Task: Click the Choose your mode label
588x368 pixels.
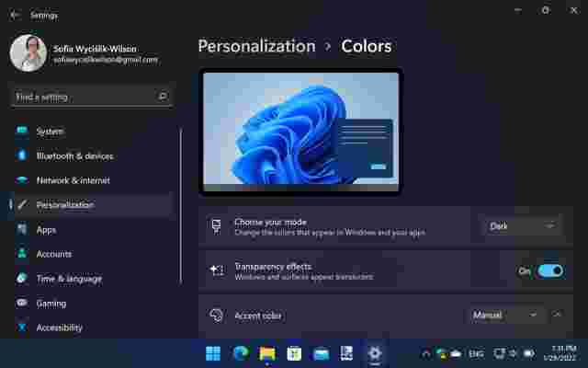Action: 270,222
